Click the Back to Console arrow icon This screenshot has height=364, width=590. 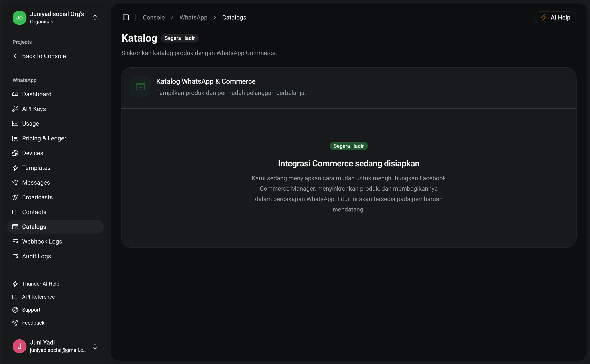tap(15, 56)
